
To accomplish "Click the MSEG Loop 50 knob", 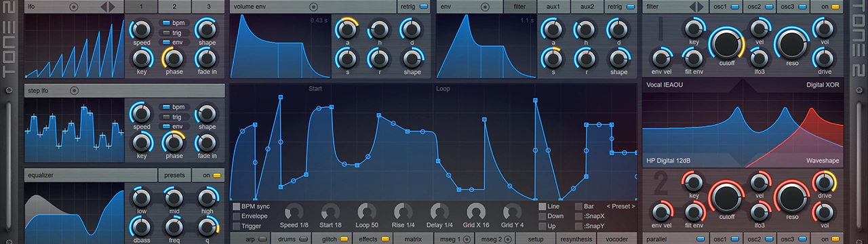I will click(x=366, y=211).
